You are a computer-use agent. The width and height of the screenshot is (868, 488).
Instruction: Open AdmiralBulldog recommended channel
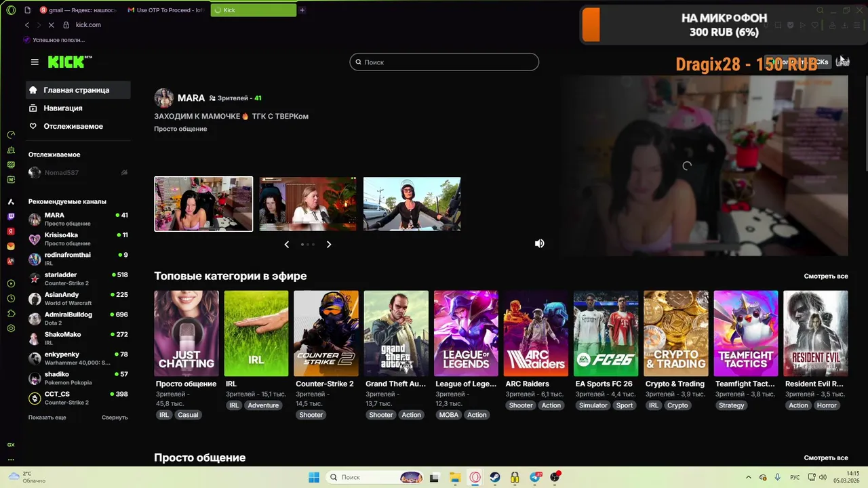(x=78, y=319)
